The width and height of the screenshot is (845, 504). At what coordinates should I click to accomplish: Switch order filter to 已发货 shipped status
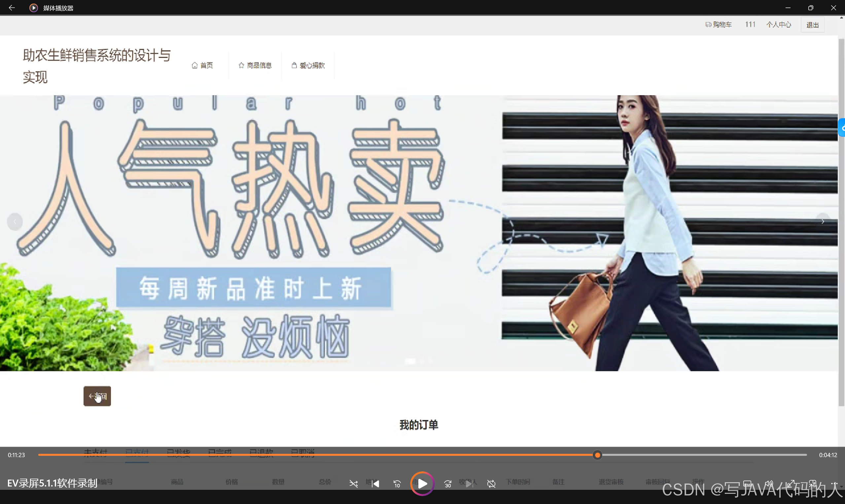[x=179, y=453]
